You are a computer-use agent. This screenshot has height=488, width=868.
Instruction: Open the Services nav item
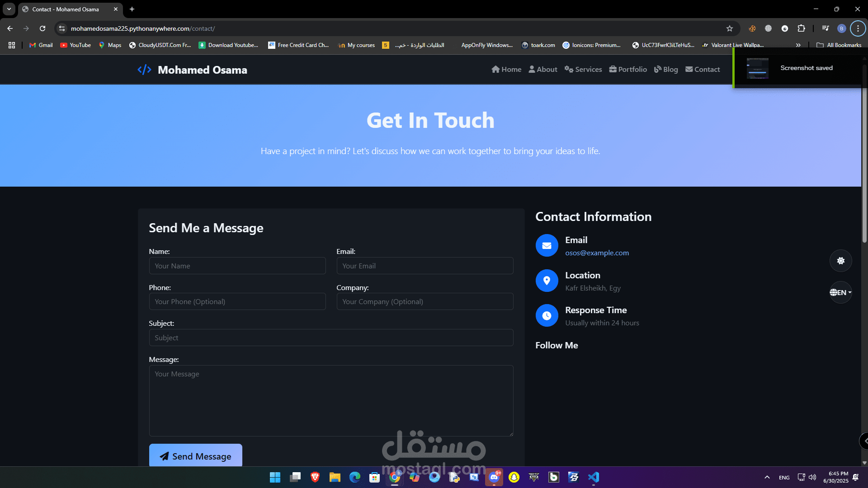point(583,69)
